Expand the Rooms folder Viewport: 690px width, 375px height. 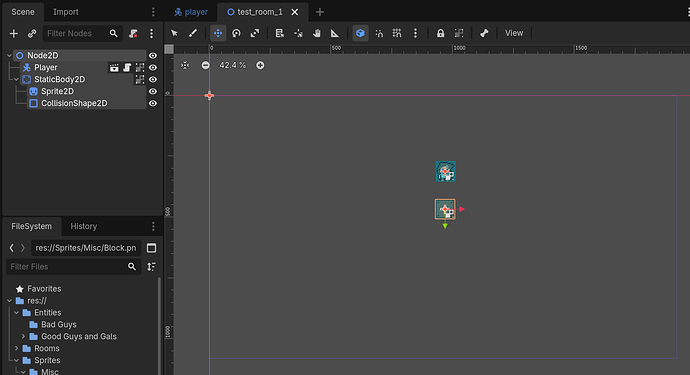16,349
